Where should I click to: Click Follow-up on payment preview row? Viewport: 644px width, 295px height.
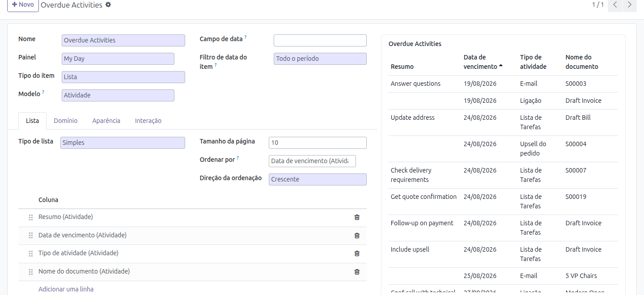click(x=504, y=228)
